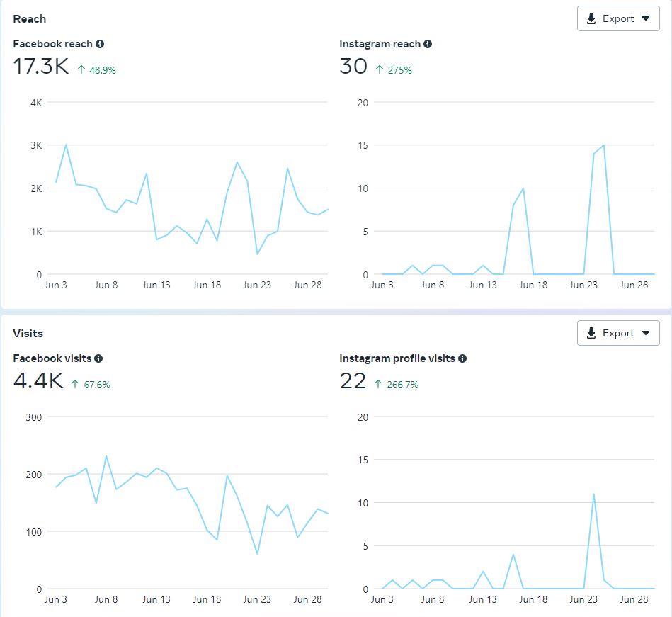Click the download icon in Reach Export

591,19
